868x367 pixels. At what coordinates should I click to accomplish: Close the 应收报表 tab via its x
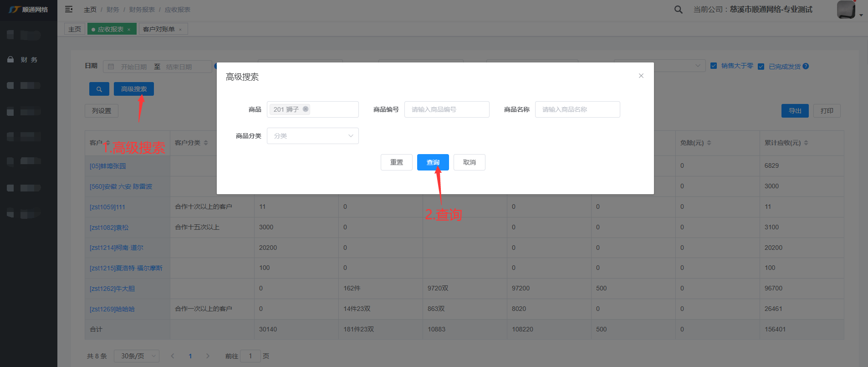129,30
